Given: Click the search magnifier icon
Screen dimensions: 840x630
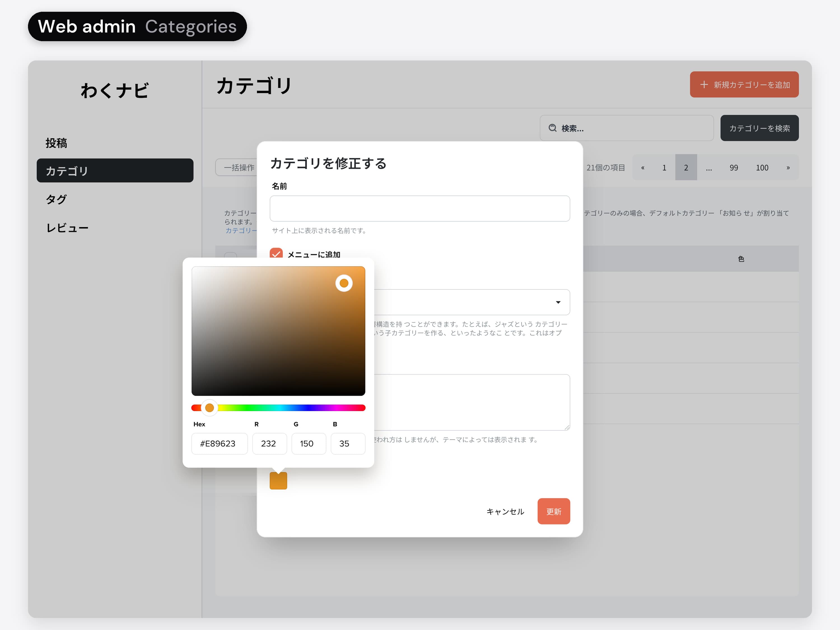Looking at the screenshot, I should click(x=552, y=128).
